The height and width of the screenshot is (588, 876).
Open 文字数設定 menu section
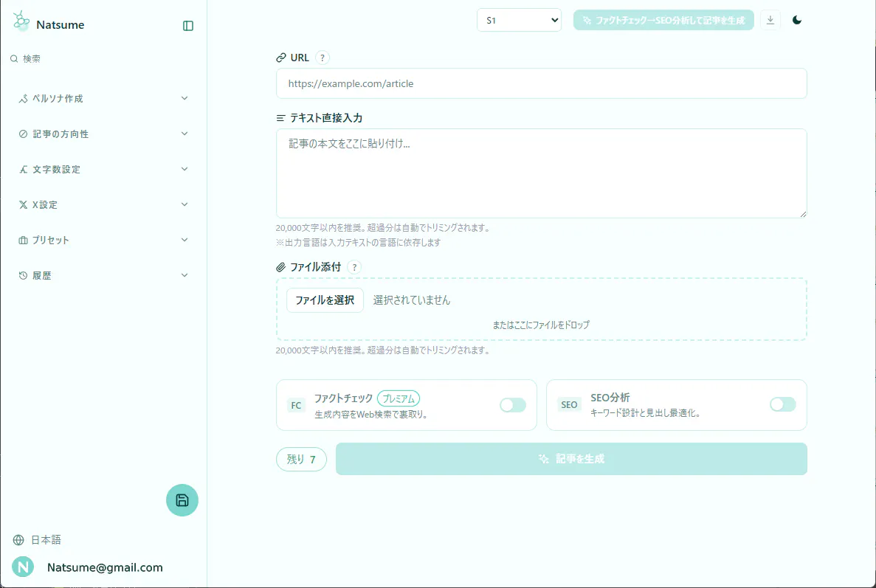tap(103, 169)
